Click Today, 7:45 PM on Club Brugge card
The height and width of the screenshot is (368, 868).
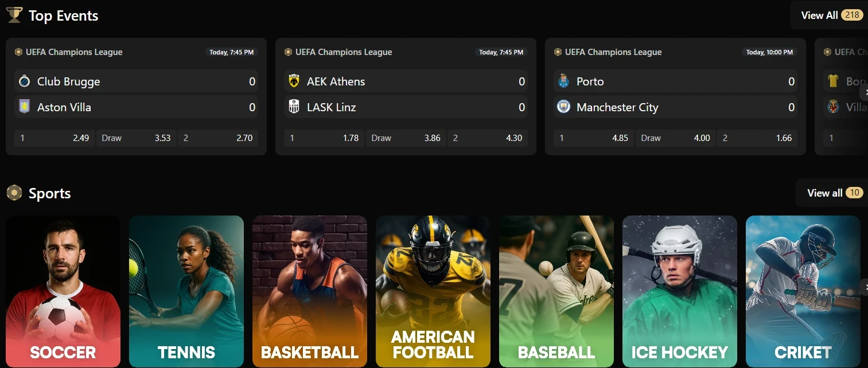232,52
